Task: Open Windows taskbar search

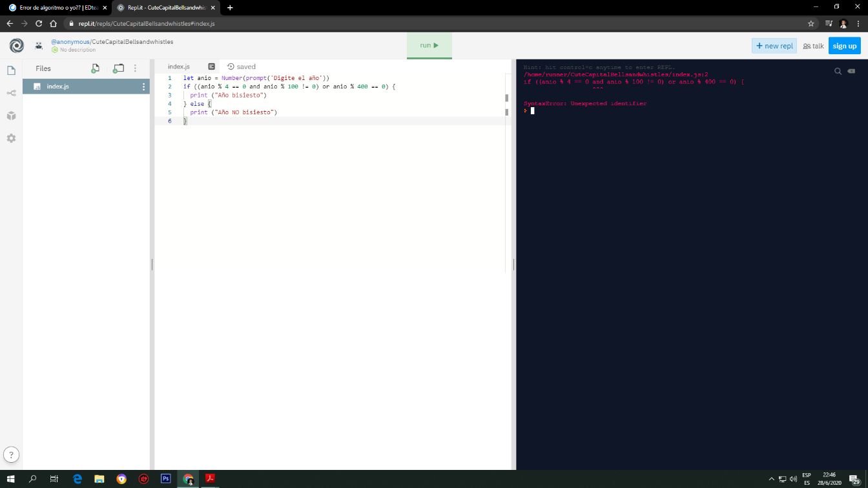Action: (x=33, y=479)
